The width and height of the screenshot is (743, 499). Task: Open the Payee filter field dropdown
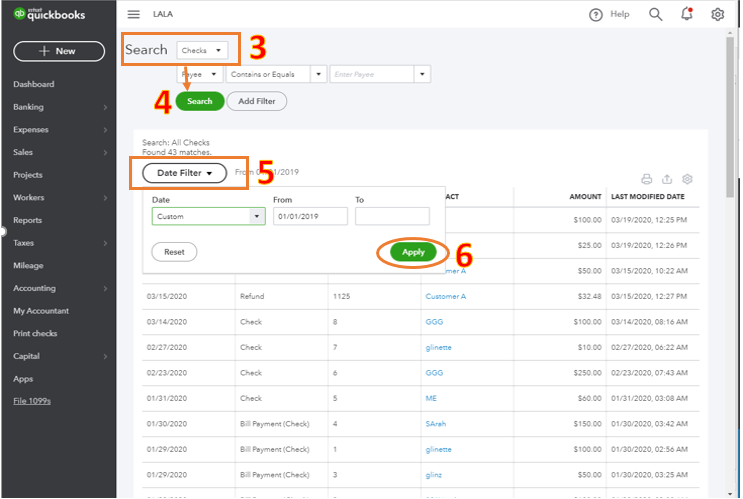click(x=199, y=74)
